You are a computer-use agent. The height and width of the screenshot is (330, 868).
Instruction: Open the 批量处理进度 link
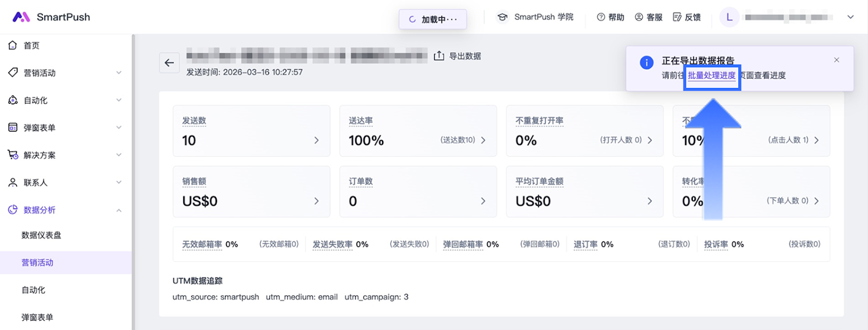click(x=711, y=75)
